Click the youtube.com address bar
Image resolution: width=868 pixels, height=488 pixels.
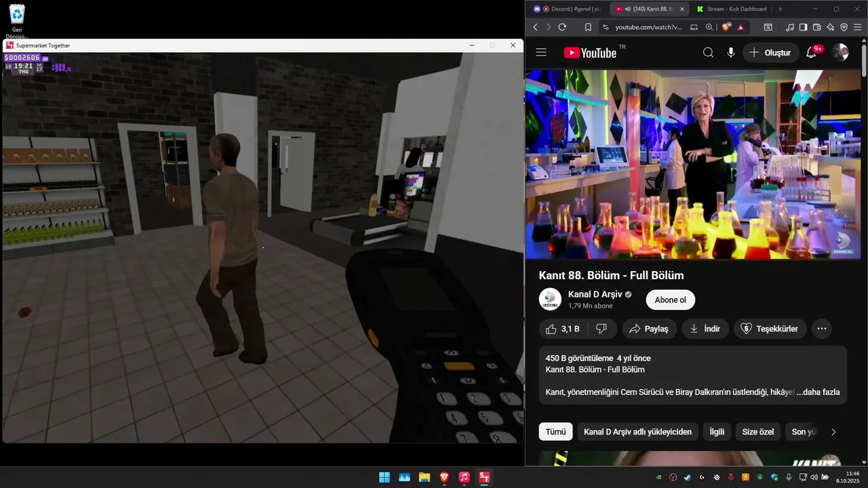[648, 27]
